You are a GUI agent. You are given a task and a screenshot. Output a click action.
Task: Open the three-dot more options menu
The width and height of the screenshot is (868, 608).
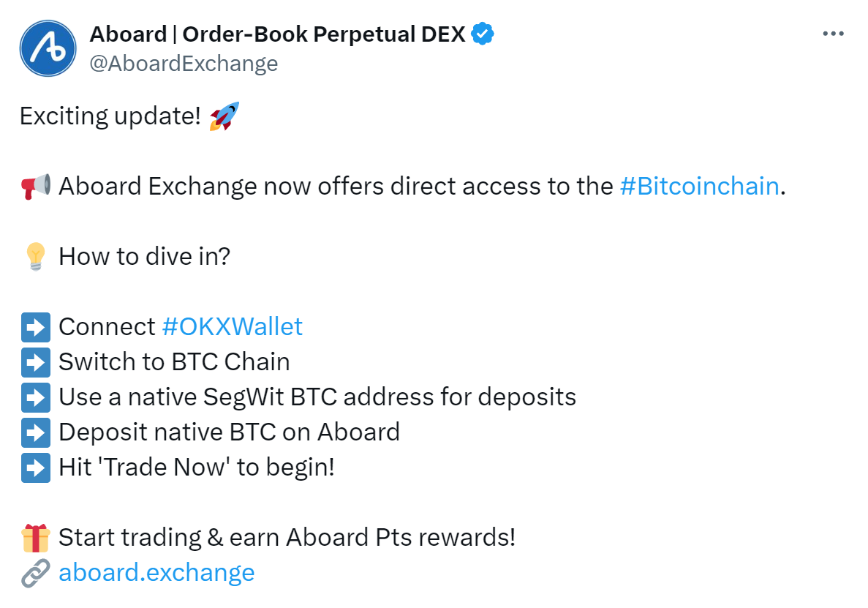[833, 34]
